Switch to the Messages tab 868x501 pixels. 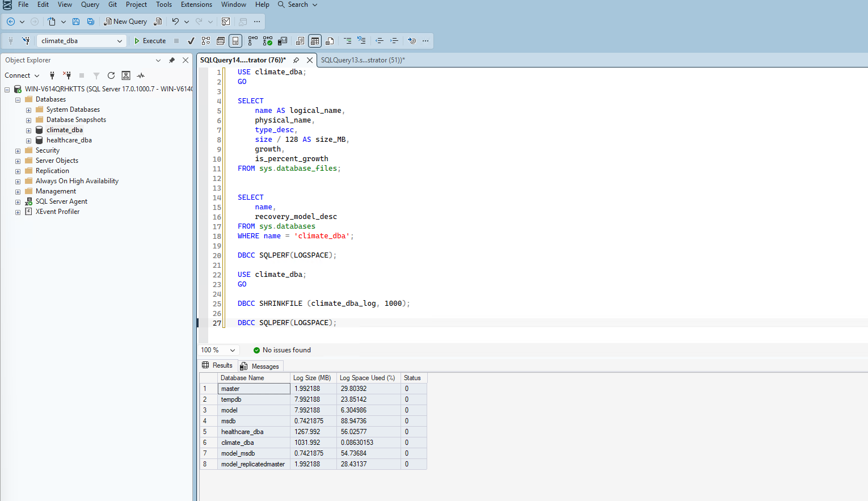tap(260, 366)
